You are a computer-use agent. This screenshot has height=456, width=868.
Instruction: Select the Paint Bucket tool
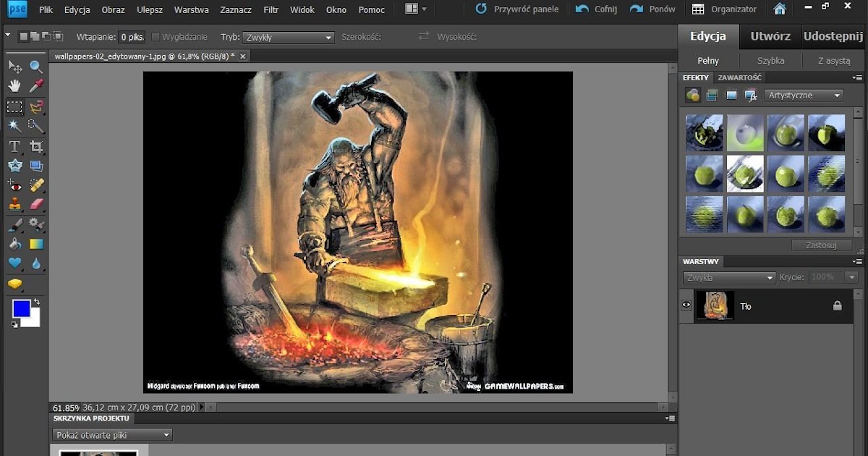14,244
